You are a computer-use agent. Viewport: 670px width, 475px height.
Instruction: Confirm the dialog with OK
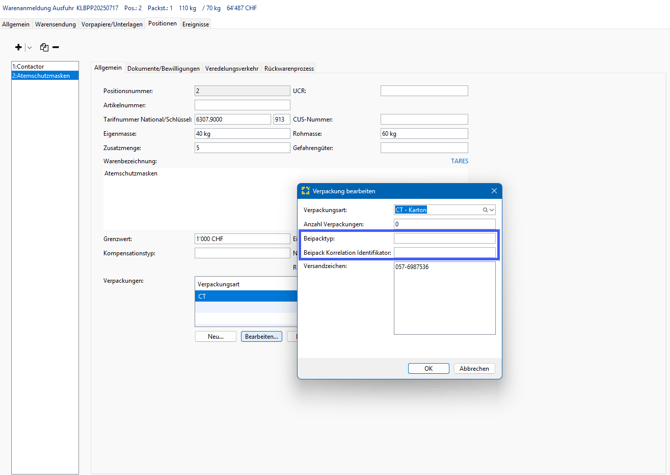(429, 368)
